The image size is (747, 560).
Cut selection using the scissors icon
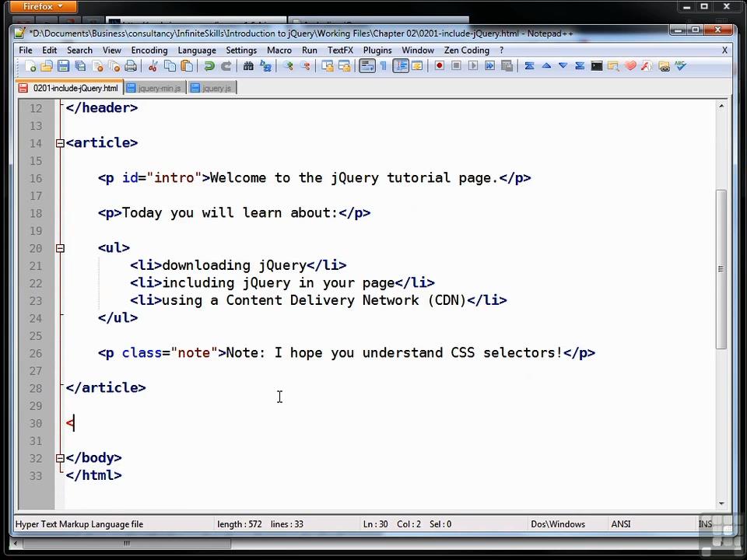[x=153, y=66]
